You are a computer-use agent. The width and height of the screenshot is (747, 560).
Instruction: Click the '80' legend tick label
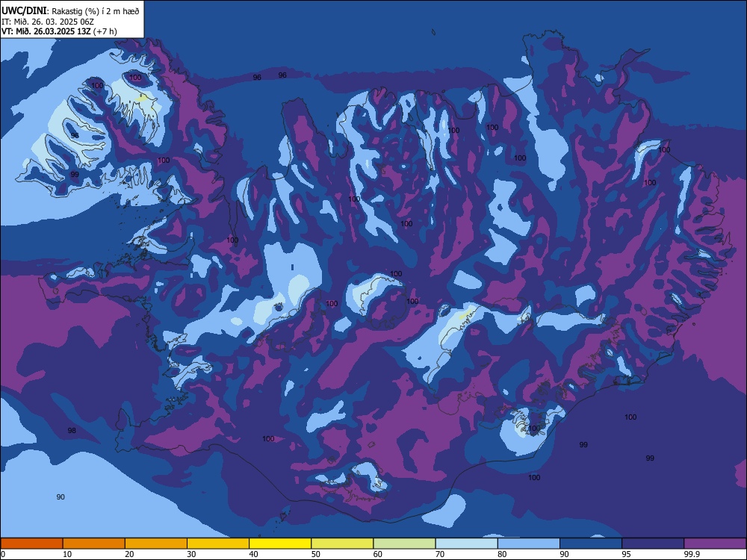[502, 554]
